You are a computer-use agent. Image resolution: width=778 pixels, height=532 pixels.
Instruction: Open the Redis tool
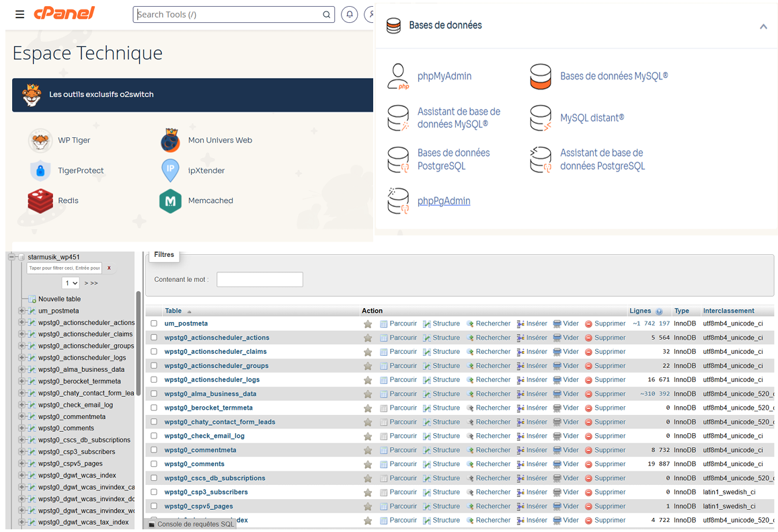click(x=67, y=200)
